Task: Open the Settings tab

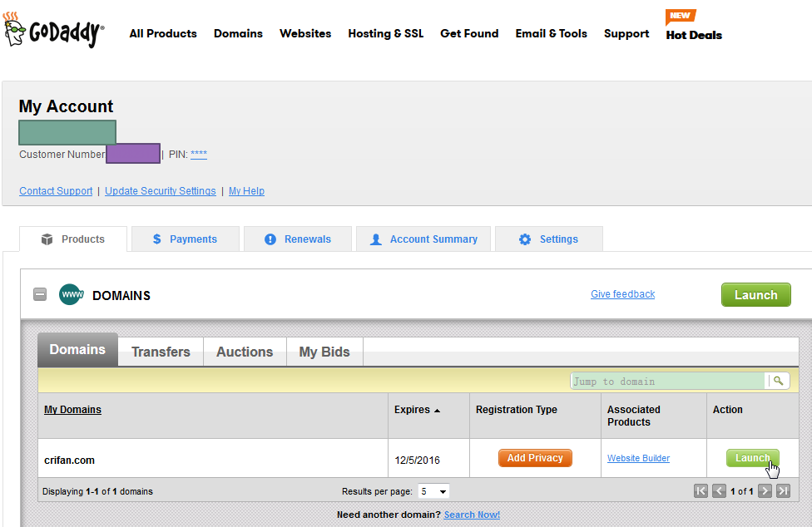Action: (x=549, y=239)
